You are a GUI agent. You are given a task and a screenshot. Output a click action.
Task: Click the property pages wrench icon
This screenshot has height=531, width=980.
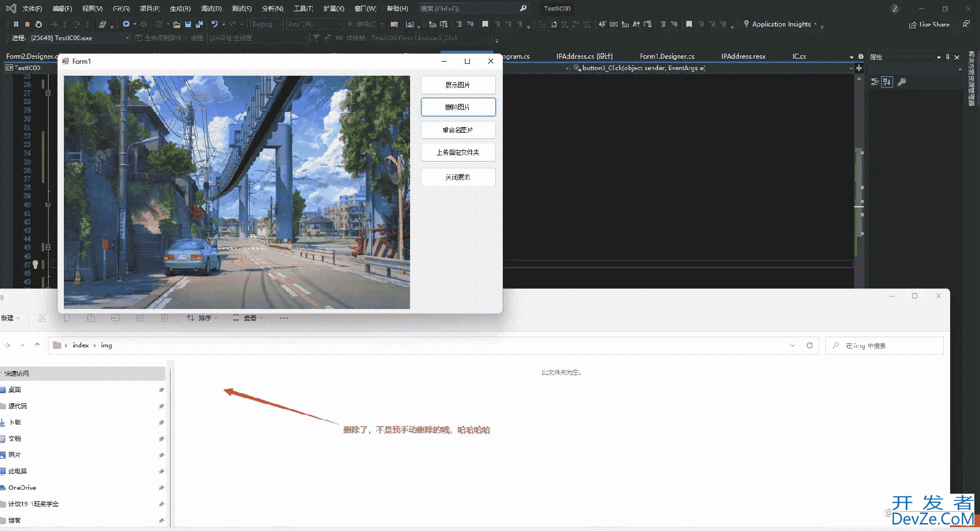[902, 82]
